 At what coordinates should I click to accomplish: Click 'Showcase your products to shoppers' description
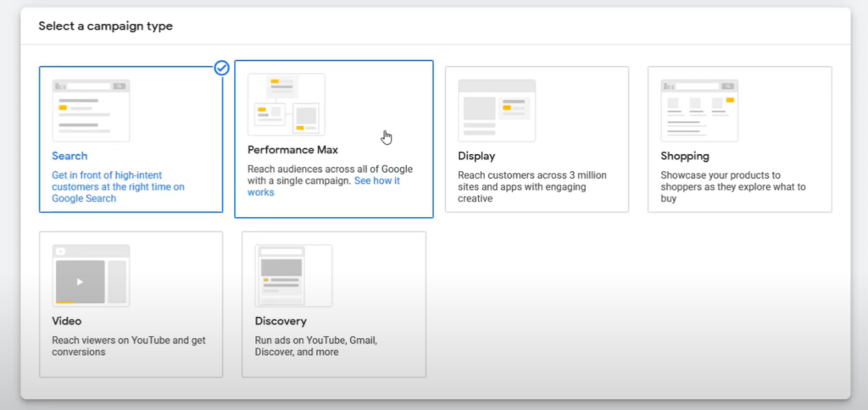[733, 186]
